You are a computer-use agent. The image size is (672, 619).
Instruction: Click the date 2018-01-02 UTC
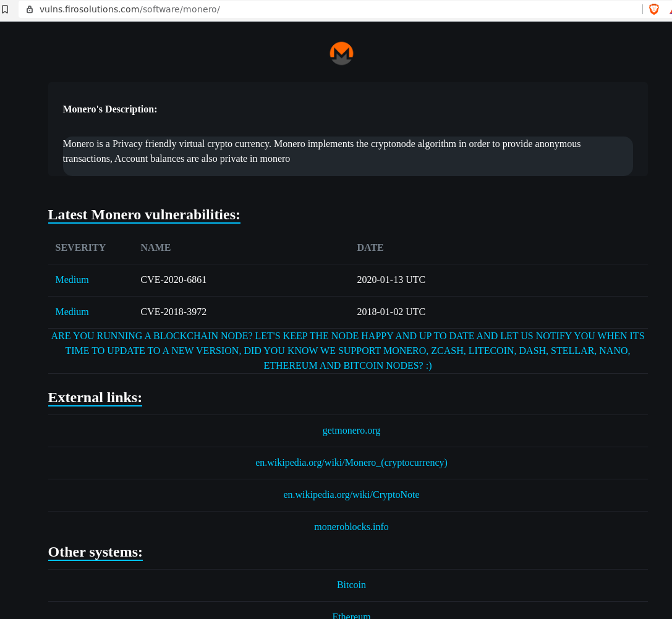[x=391, y=312]
